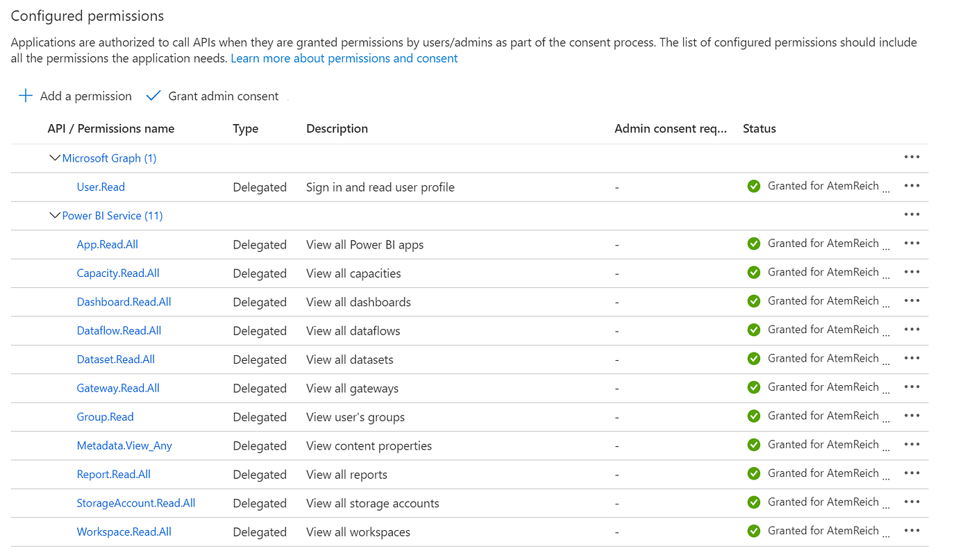Open ellipsis menu for Metadata.View_Any row
The width and height of the screenshot is (972, 560).
912,445
